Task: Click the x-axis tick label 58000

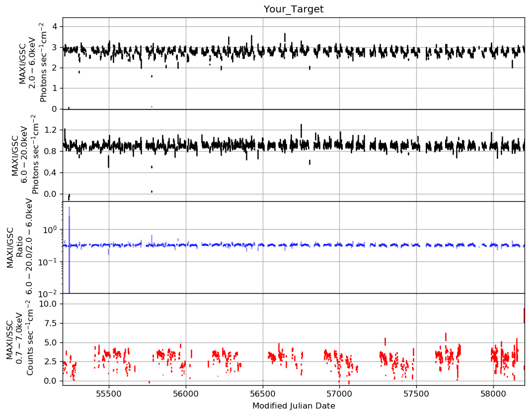Action: tap(493, 394)
